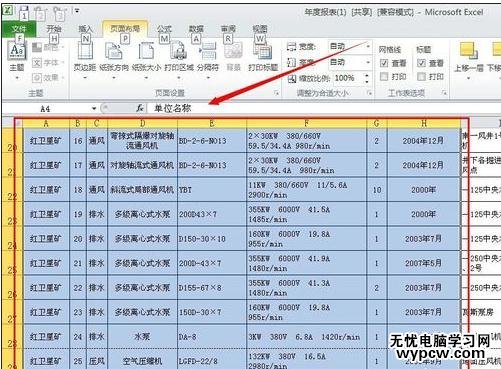Image resolution: width=501 pixels, height=369 pixels.
Task: Select the Page Layout (页面布局) tab
Action: pos(125,29)
